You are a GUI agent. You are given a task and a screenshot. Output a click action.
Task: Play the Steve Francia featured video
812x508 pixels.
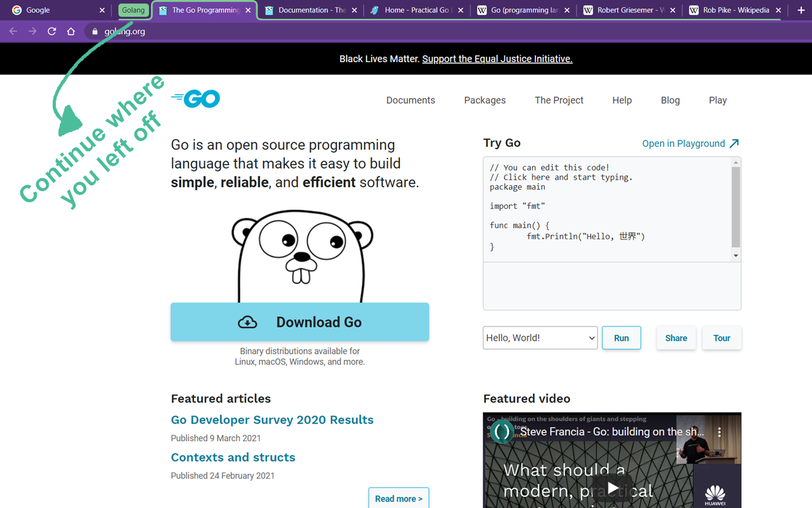[612, 488]
